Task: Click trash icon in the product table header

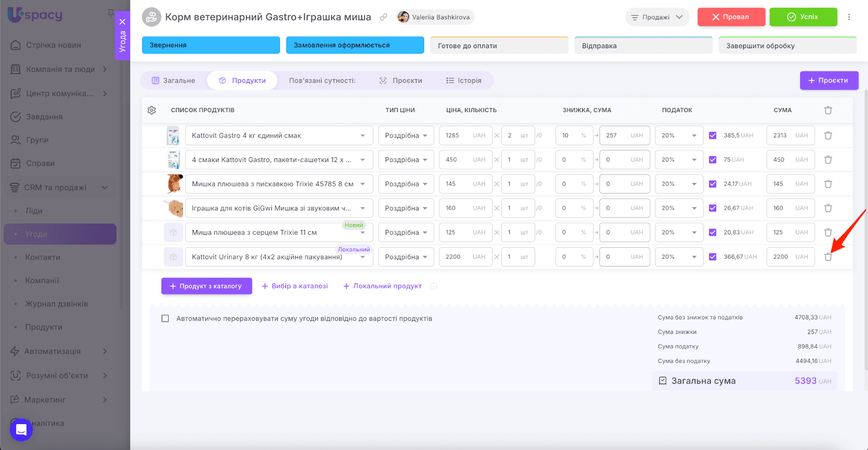Action: (x=828, y=110)
